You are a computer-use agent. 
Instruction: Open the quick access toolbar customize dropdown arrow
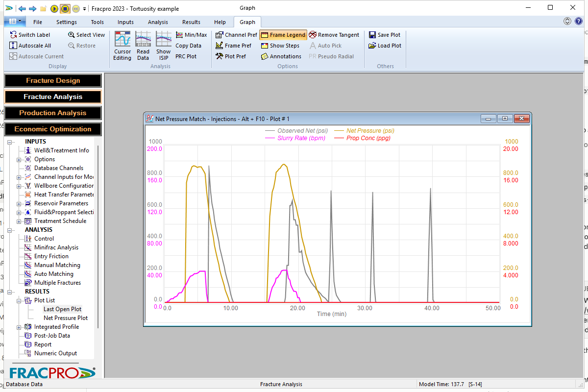[x=85, y=9]
